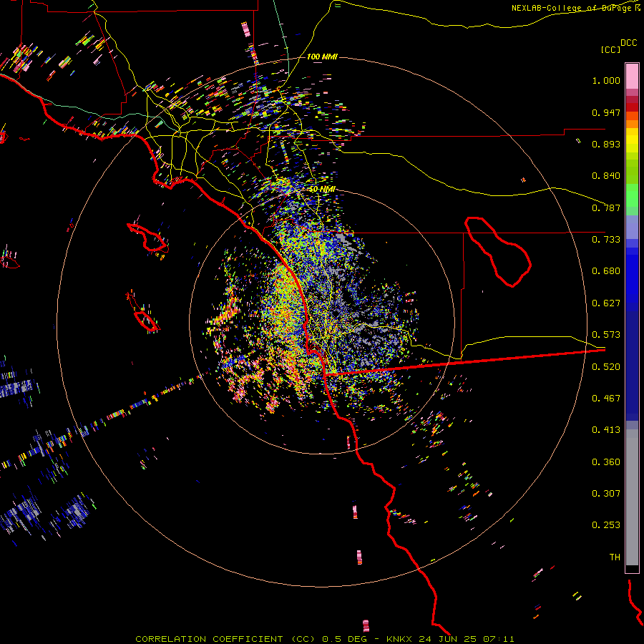Select the 0.413 scale value
The image size is (644, 644).
point(606,430)
